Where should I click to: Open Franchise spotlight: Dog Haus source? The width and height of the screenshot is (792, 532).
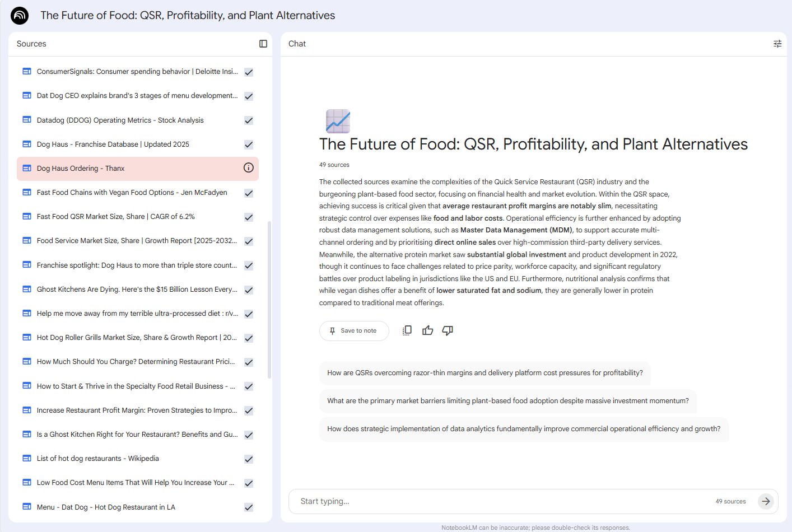pos(137,265)
